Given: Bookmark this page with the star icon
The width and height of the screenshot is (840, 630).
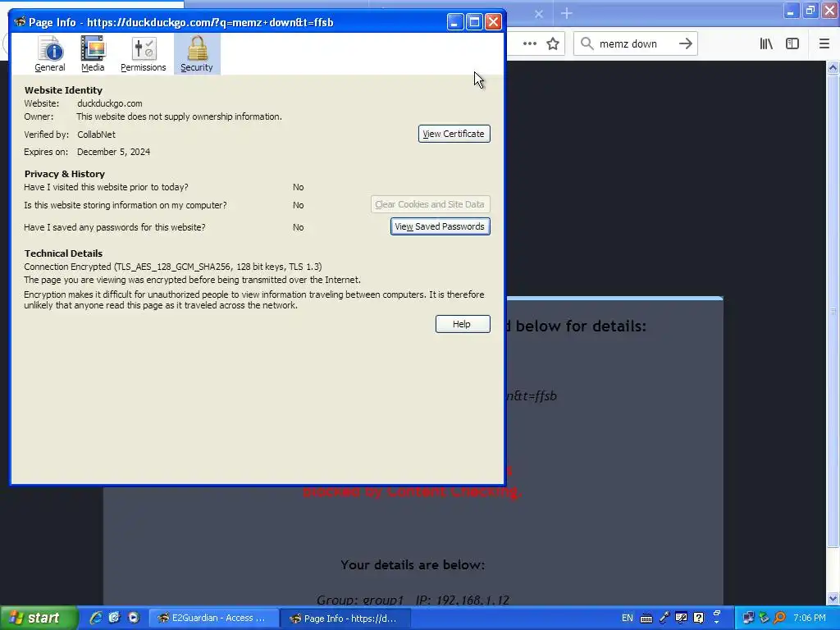Looking at the screenshot, I should pyautogui.click(x=553, y=44).
